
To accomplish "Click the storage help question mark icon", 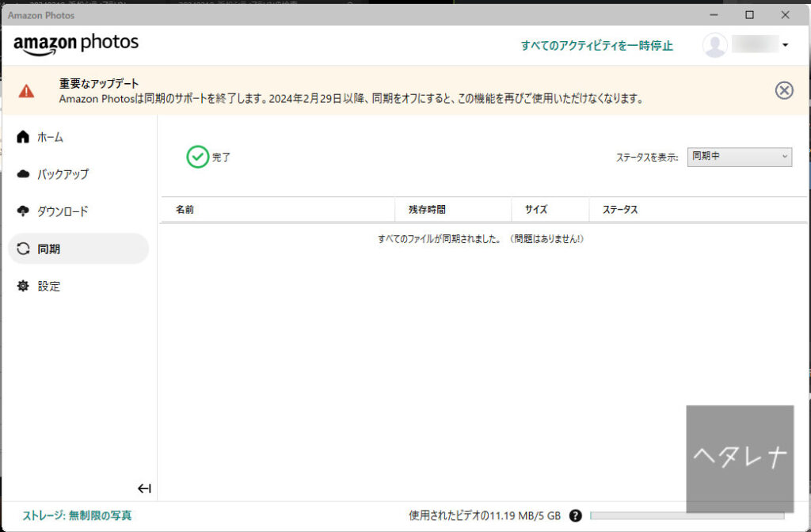I will click(x=575, y=515).
